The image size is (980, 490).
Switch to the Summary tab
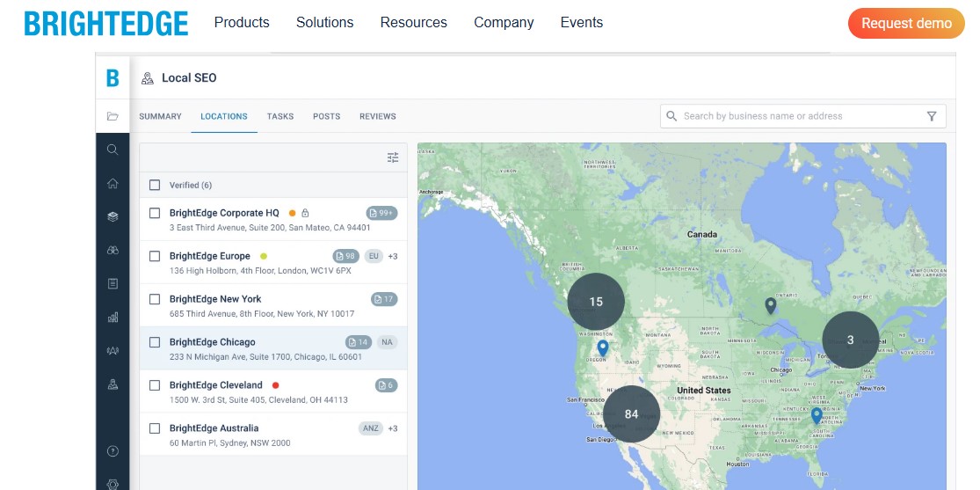160,116
